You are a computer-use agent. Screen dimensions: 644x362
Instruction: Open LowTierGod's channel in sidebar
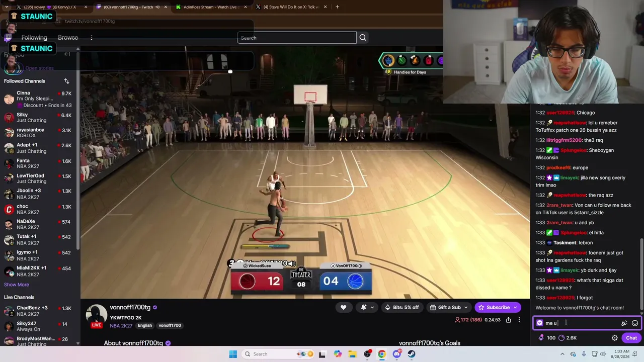tap(39, 178)
